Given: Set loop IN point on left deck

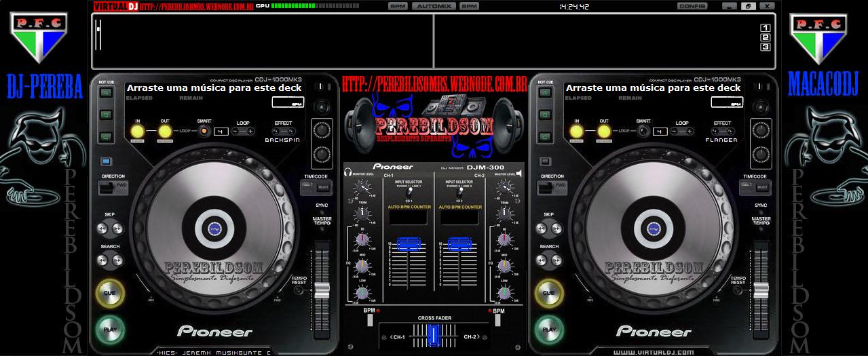Looking at the screenshot, I should pos(137,131).
